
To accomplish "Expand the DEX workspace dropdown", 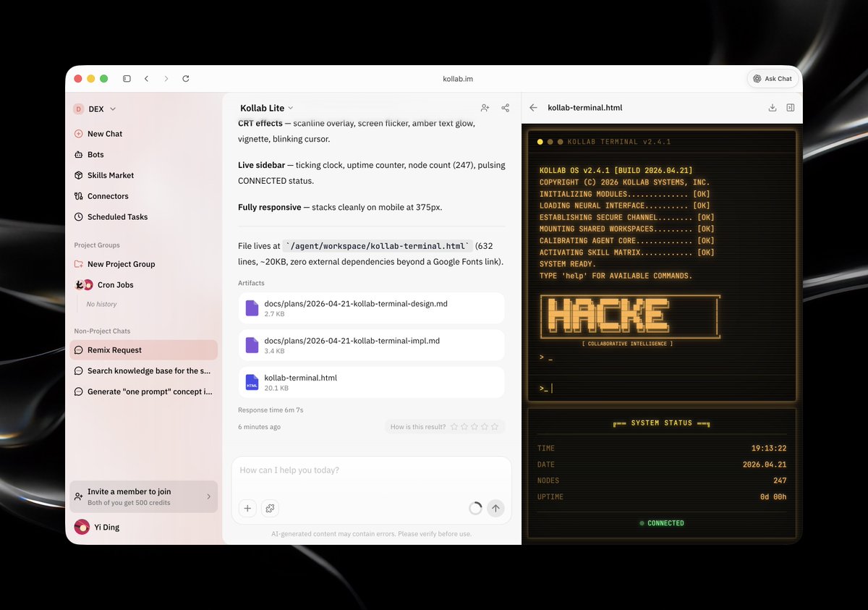I will point(95,109).
